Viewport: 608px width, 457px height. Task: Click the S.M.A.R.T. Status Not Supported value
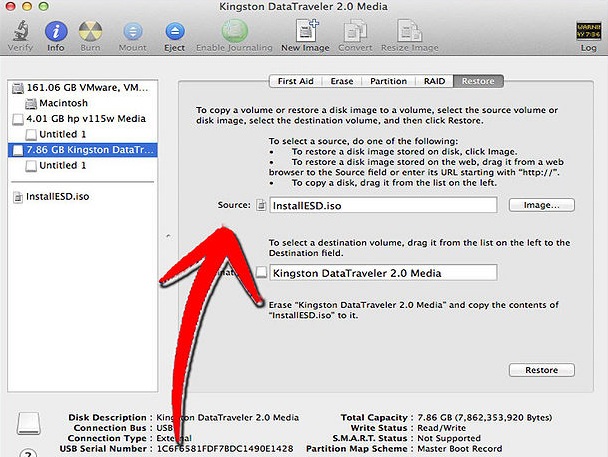(449, 438)
